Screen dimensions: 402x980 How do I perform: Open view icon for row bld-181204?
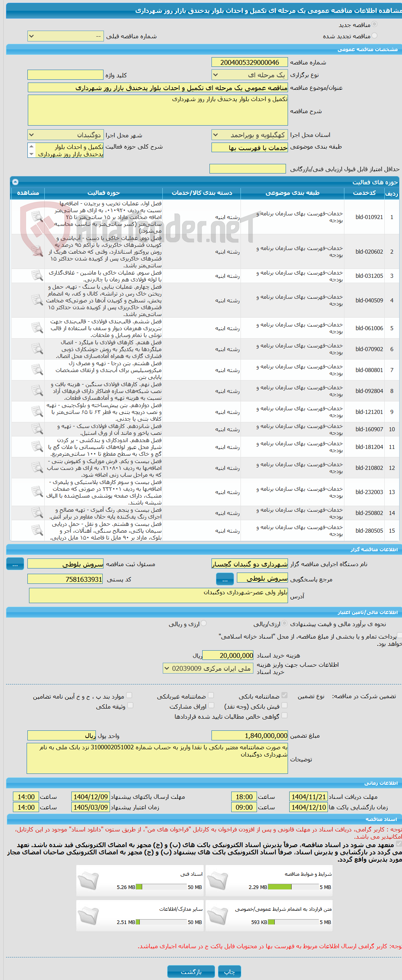37,447
